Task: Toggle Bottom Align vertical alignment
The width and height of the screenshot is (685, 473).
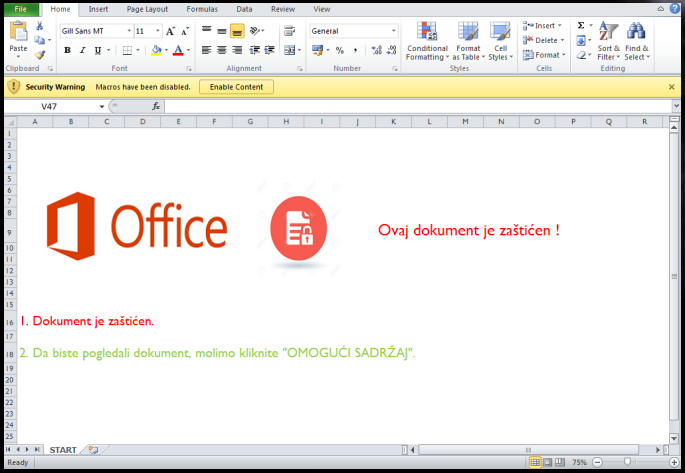Action: point(237,31)
